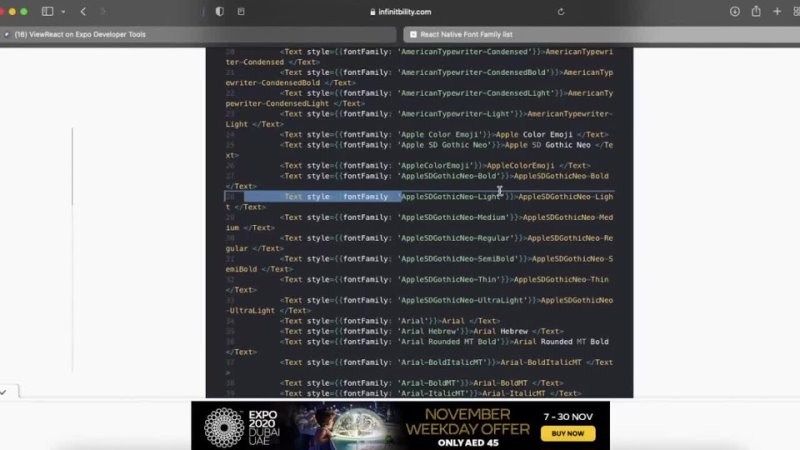800x450 pixels.
Task: Click the 'AmericanTypewriter-Condensed' code line
Action: tap(419, 57)
